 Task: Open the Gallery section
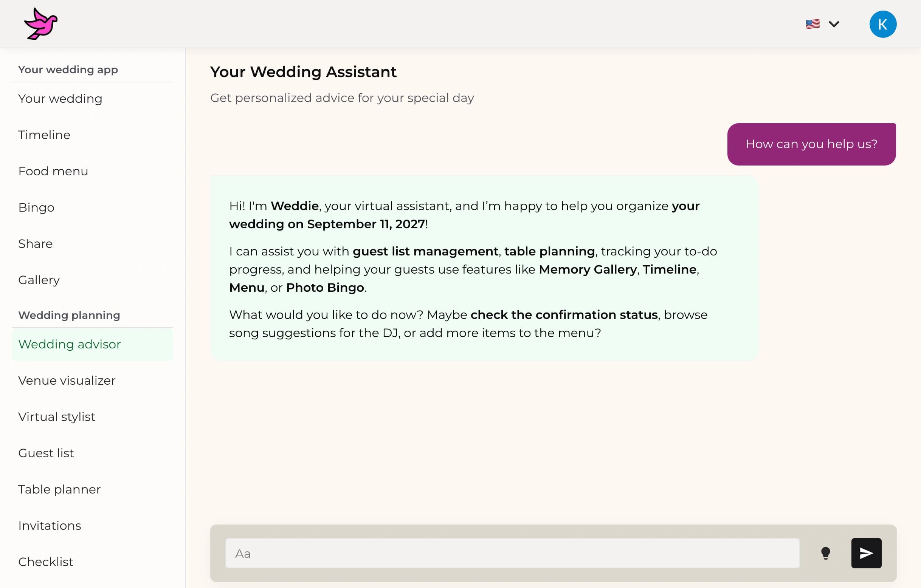[38, 280]
